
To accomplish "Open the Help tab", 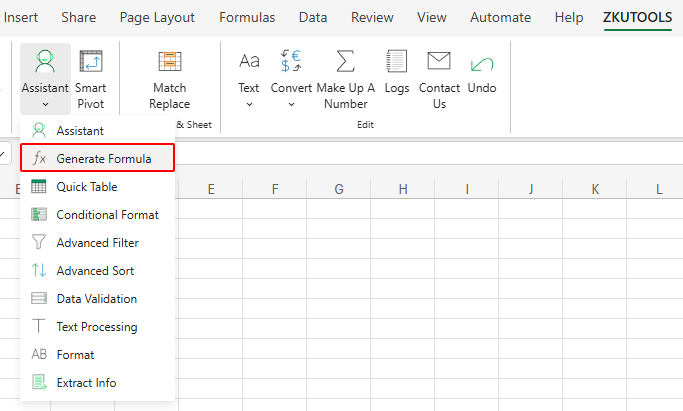I will tap(569, 17).
